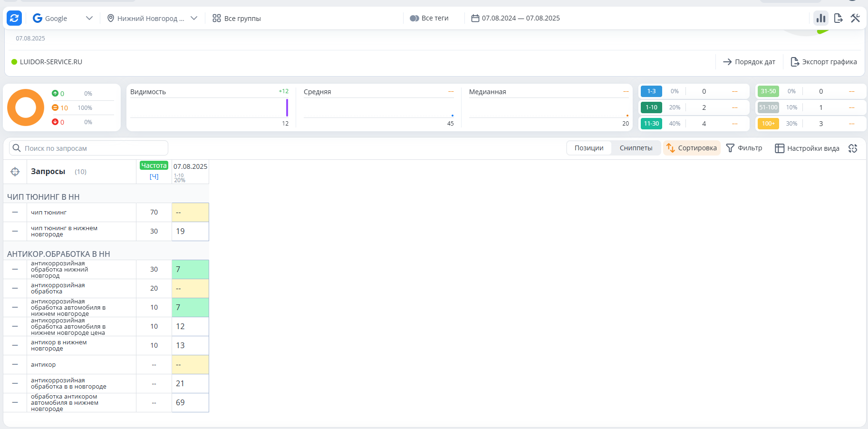Click the dash icon beside антикор query
This screenshot has height=429, width=868.
click(x=15, y=364)
